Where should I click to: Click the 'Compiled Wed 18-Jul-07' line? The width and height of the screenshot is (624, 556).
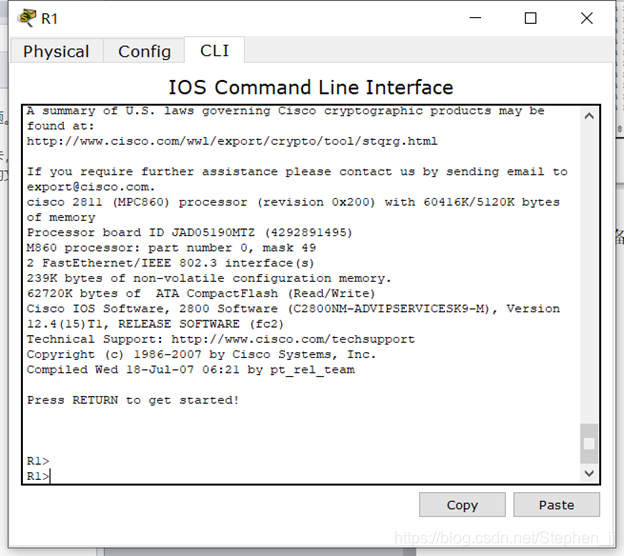point(191,370)
